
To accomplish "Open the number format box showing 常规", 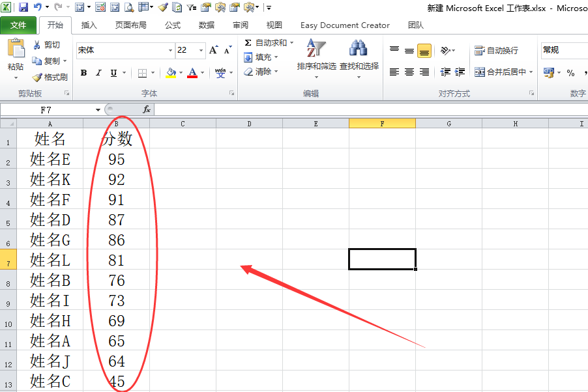I will [x=565, y=50].
